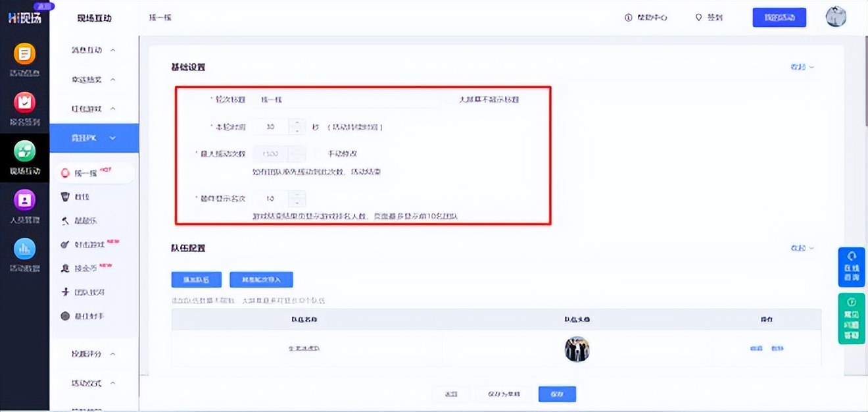Open the green 常见问题 help widget
The image size is (868, 412).
click(x=852, y=319)
